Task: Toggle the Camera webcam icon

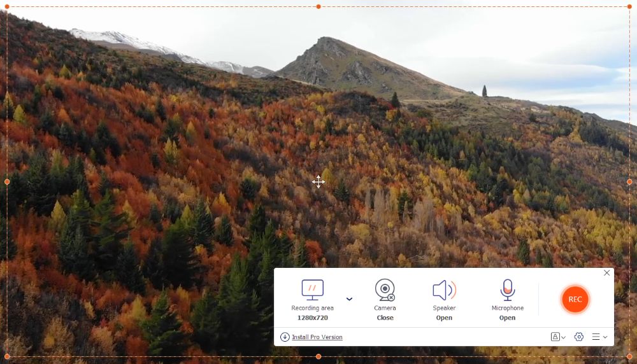Action: tap(385, 290)
